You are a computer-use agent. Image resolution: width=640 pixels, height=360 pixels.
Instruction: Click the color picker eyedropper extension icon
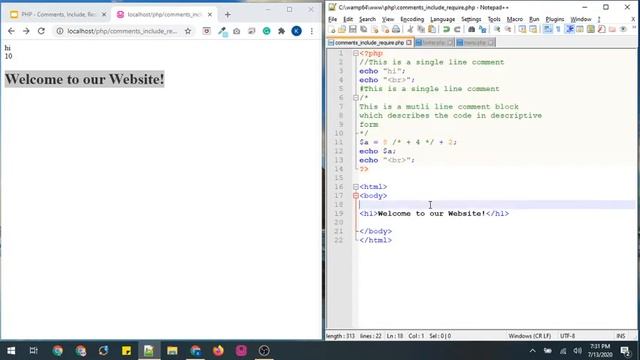(222, 31)
